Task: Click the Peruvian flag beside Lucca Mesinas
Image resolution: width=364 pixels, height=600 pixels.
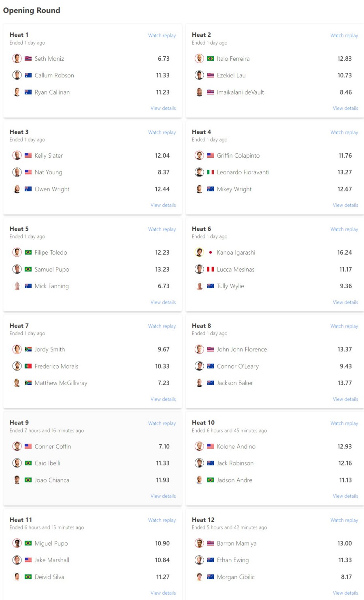Action: coord(211,269)
